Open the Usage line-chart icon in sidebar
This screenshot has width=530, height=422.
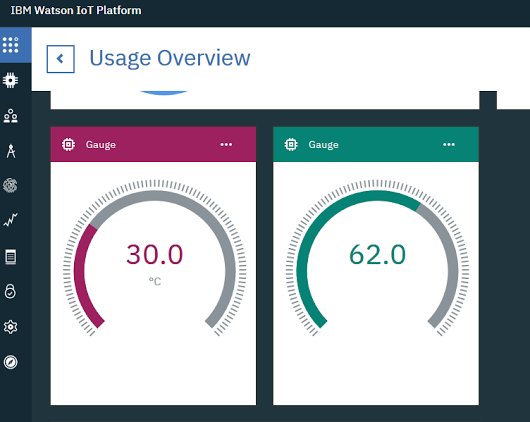point(10,220)
